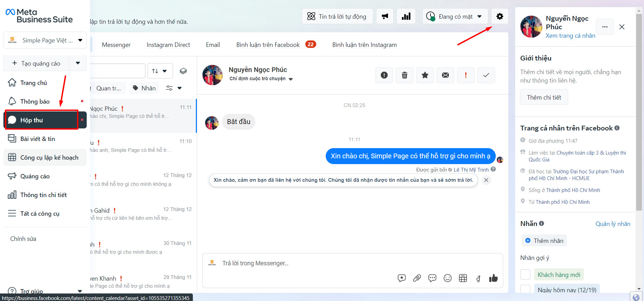Image resolution: width=644 pixels, height=301 pixels.
Task: Open Bình luận trên Facebook tab
Action: [276, 45]
